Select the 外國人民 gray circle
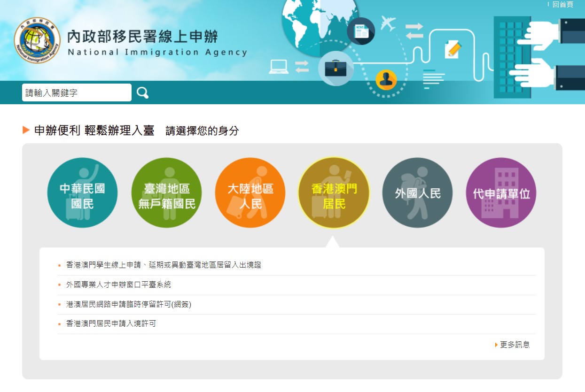 417,193
